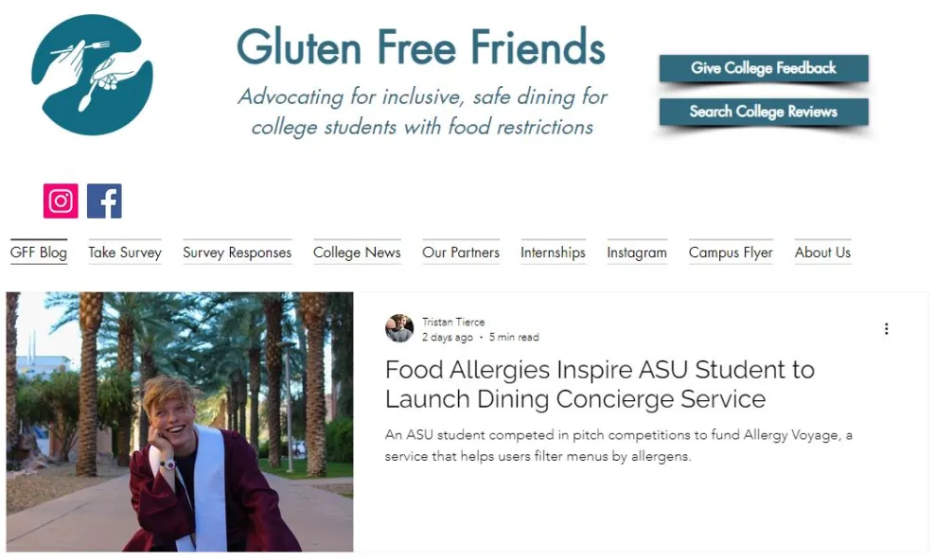Click the Instagram navigation menu link
This screenshot has height=560, width=935.
[x=637, y=253]
